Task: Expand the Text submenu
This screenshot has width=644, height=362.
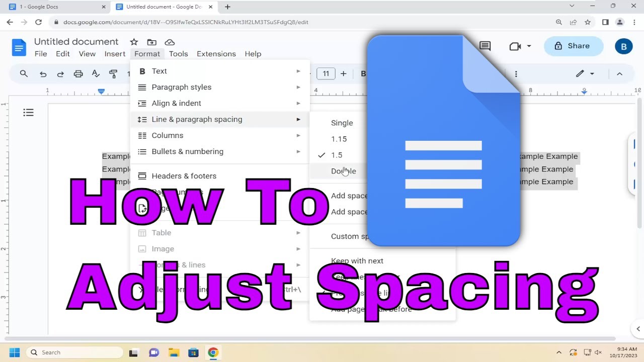Action: [x=219, y=71]
